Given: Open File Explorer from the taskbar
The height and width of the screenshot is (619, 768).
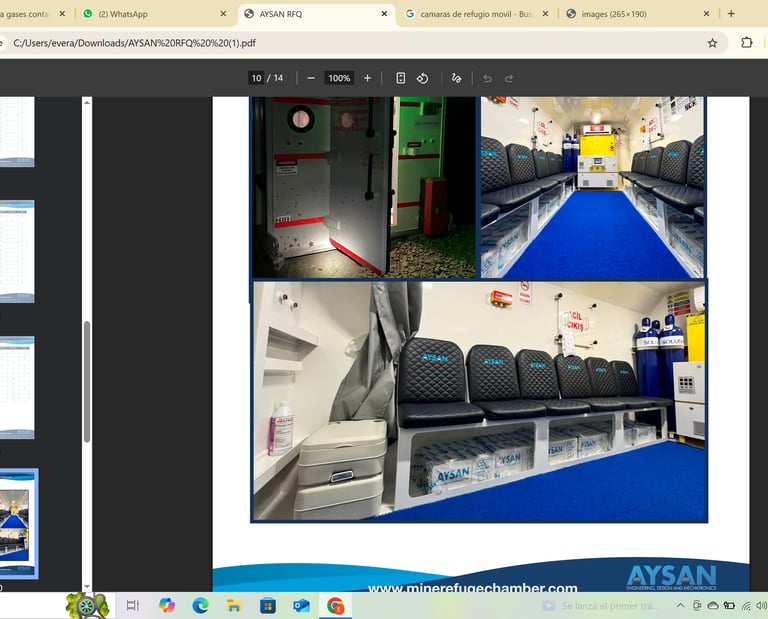Looking at the screenshot, I should point(234,606).
